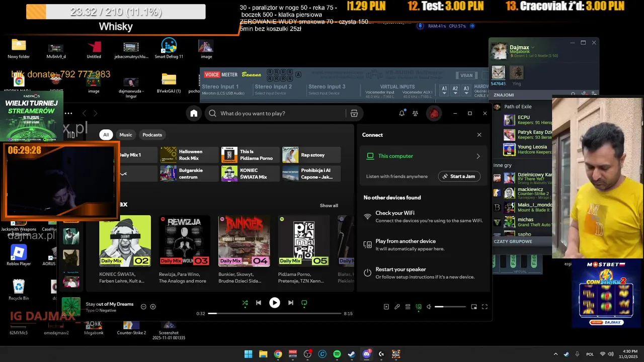The height and width of the screenshot is (362, 644).
Task: Open the Recycle Bin desktop icon
Action: click(x=19, y=290)
